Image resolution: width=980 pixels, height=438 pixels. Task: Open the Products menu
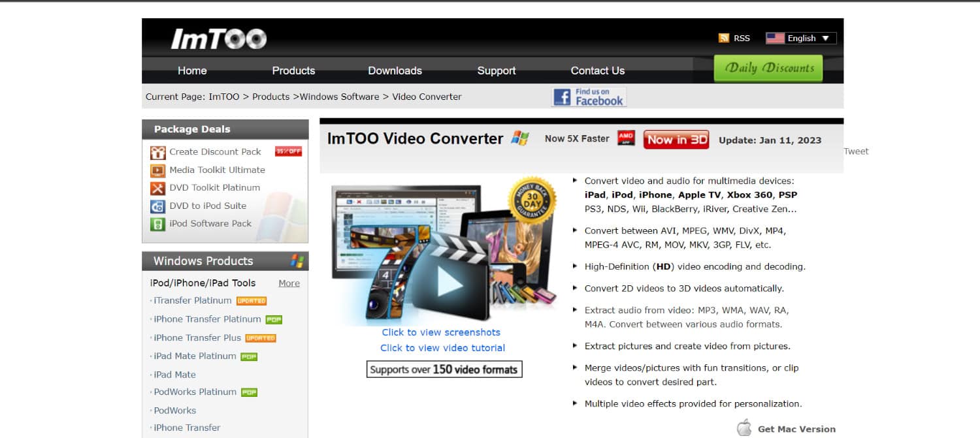[293, 70]
